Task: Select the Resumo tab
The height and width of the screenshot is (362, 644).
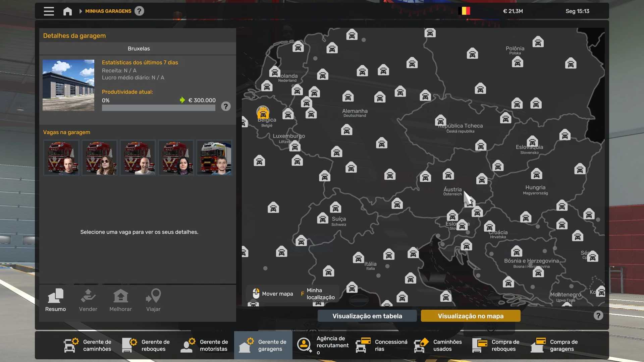Action: tap(56, 301)
